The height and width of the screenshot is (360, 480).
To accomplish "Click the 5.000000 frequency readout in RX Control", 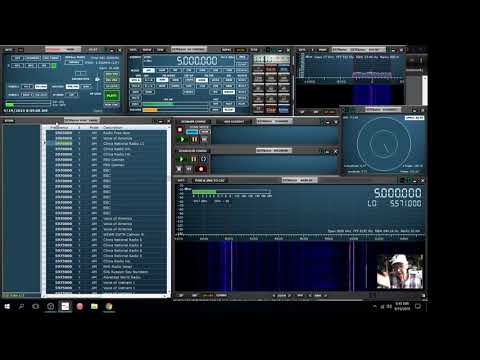I will tap(197, 61).
